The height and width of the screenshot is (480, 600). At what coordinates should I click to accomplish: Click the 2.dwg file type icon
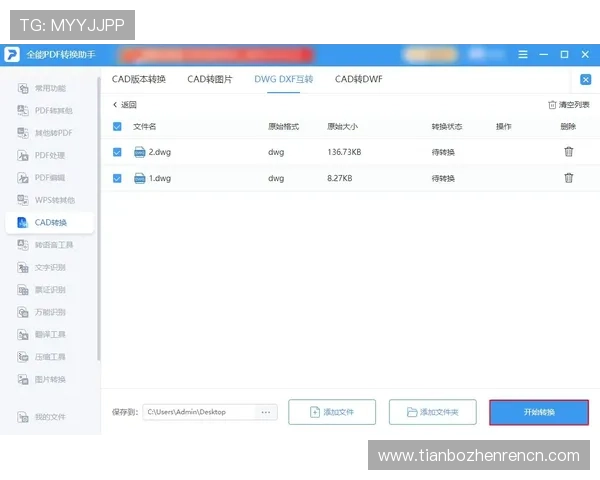click(140, 152)
